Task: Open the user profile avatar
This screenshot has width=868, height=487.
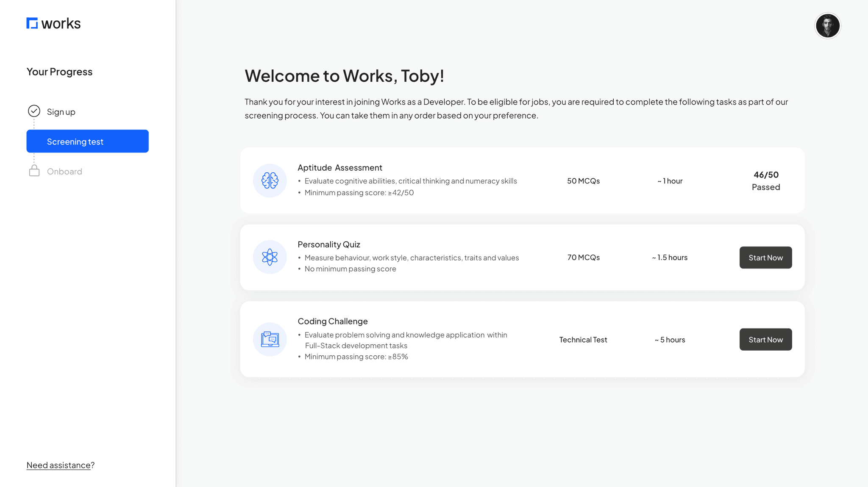Action: (x=827, y=26)
